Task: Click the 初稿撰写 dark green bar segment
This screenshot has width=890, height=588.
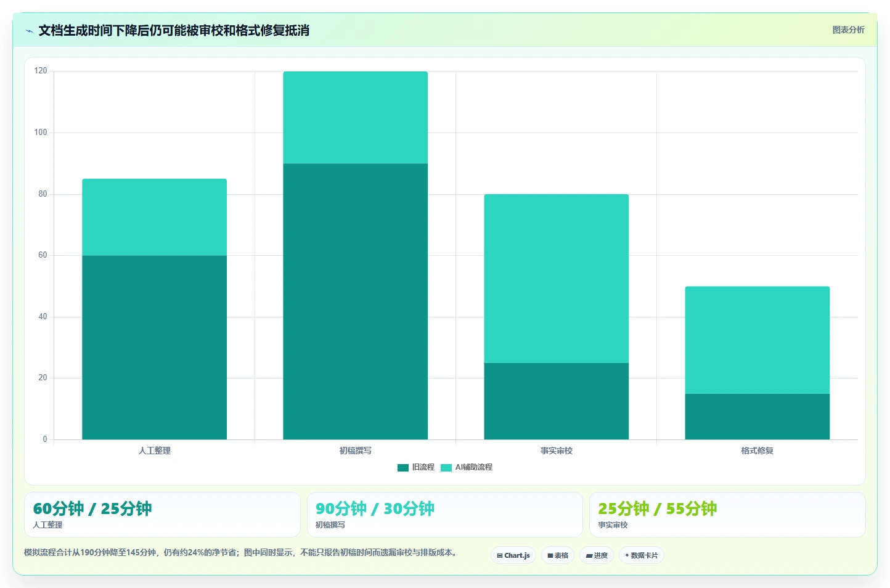Action: [x=355, y=301]
